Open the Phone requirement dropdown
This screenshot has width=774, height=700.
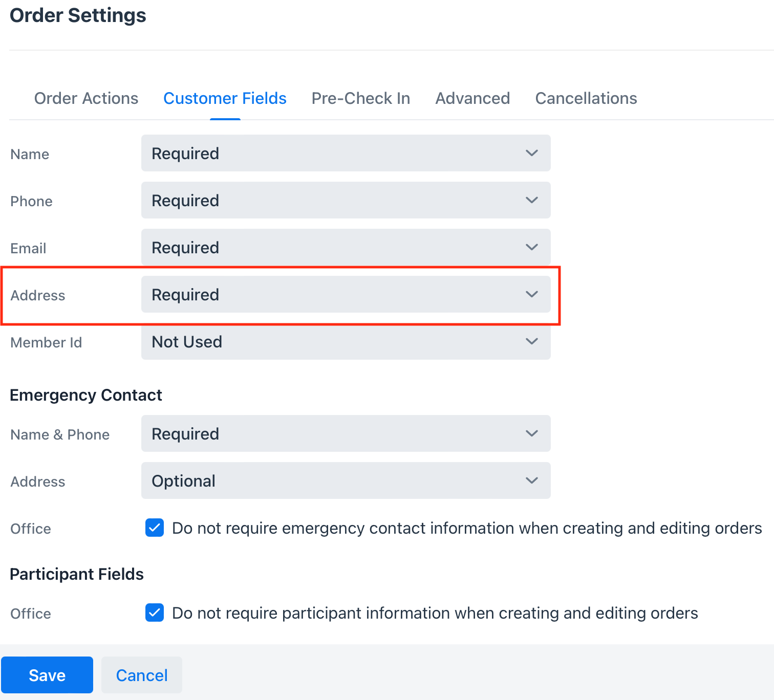tap(346, 200)
